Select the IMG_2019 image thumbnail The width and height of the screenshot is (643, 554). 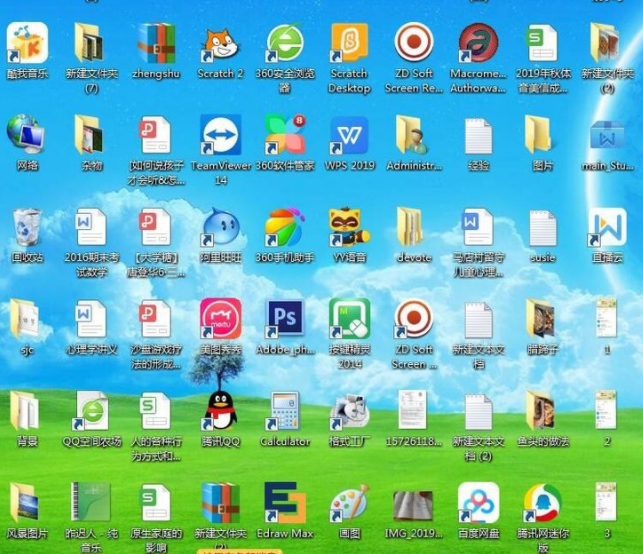pyautogui.click(x=413, y=503)
